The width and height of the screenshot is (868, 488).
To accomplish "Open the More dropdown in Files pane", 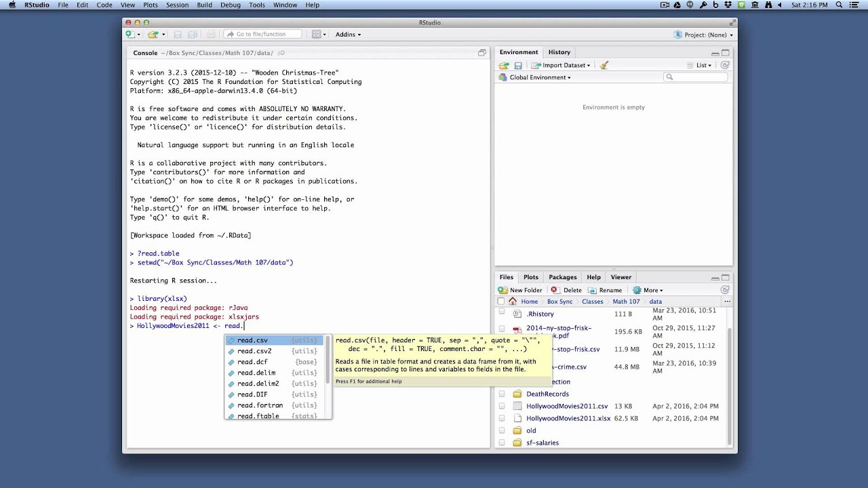I will click(648, 290).
